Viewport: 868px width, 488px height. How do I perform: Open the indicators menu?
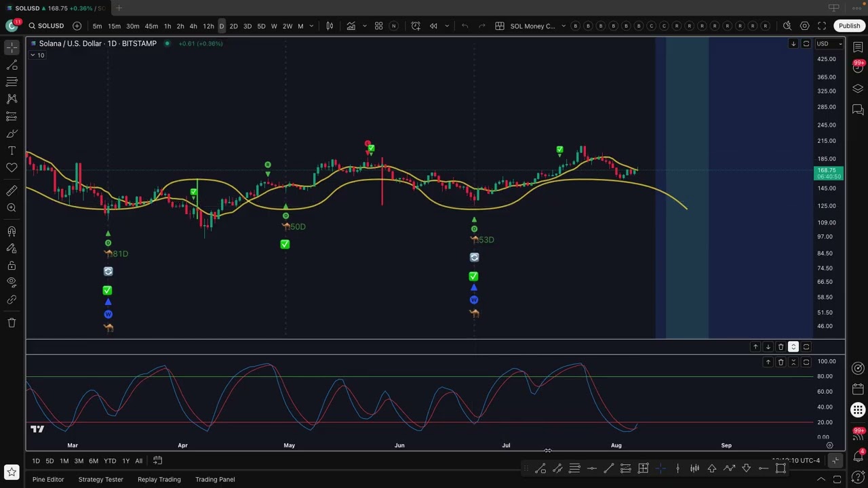(351, 26)
